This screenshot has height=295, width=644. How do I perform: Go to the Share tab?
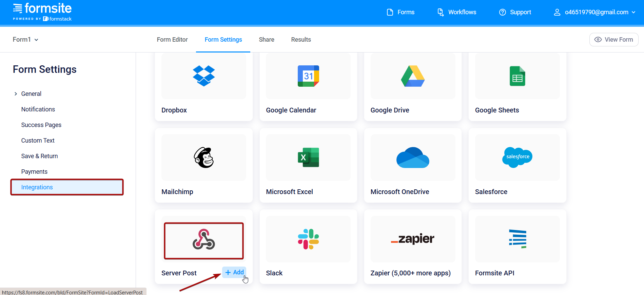pyautogui.click(x=267, y=40)
